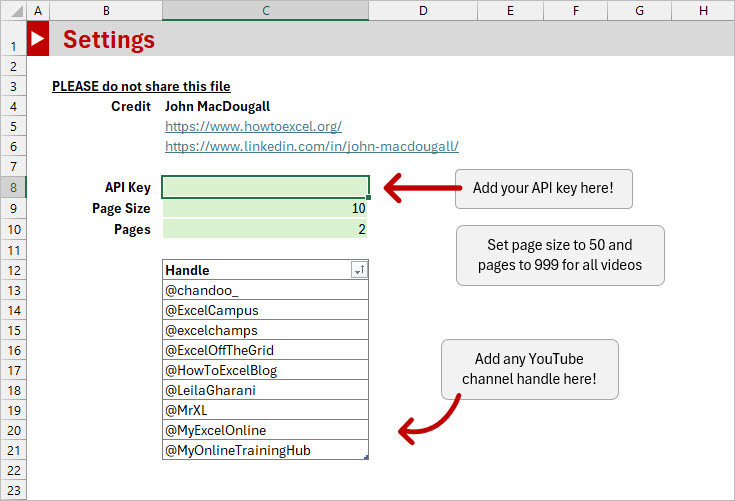
Task: Click the @excelchamps handle cell
Action: coord(265,330)
